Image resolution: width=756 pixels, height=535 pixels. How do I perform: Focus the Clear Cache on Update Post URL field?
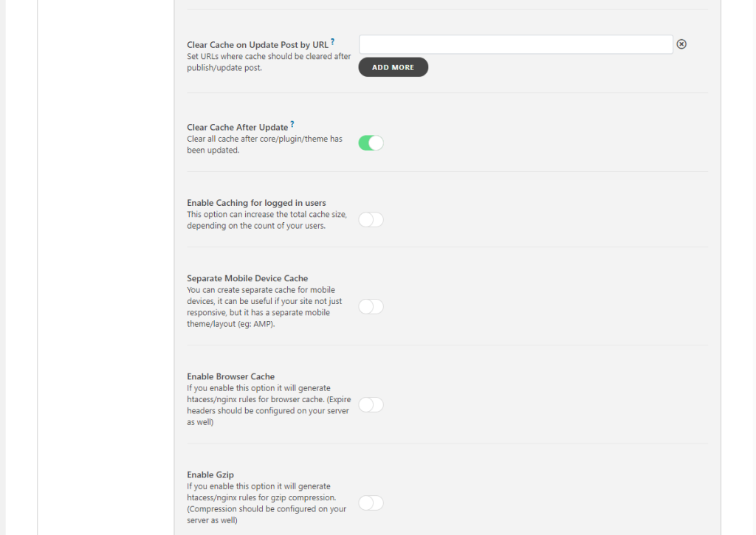[x=516, y=44]
